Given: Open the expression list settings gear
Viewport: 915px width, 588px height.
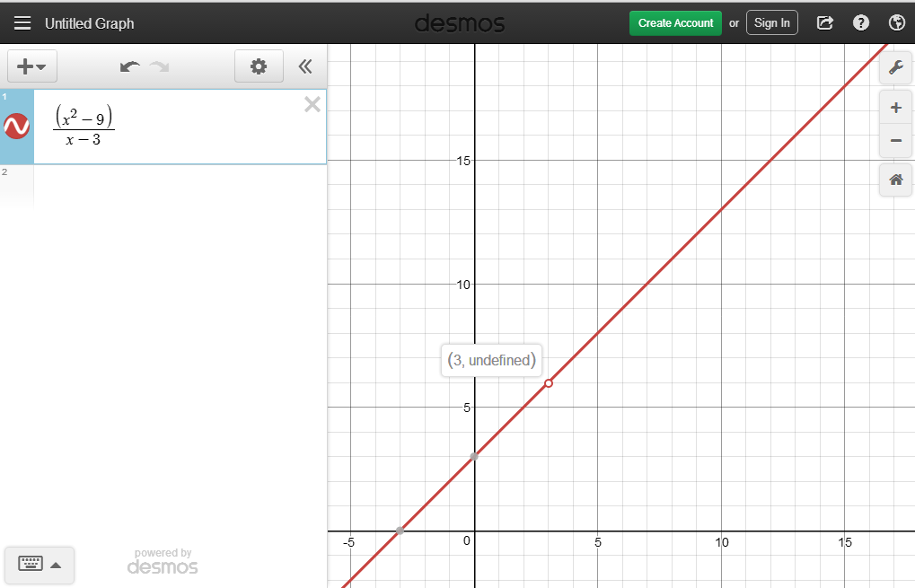Looking at the screenshot, I should point(259,66).
